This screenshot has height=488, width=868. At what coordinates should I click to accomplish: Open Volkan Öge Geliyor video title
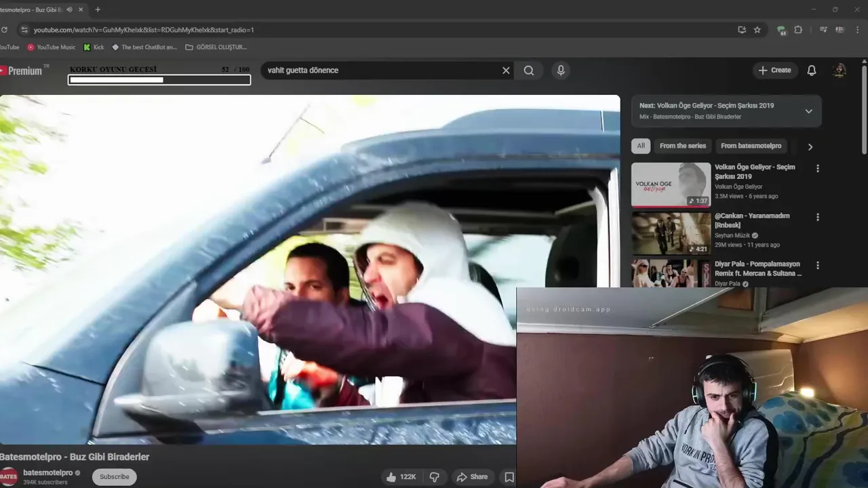click(755, 171)
